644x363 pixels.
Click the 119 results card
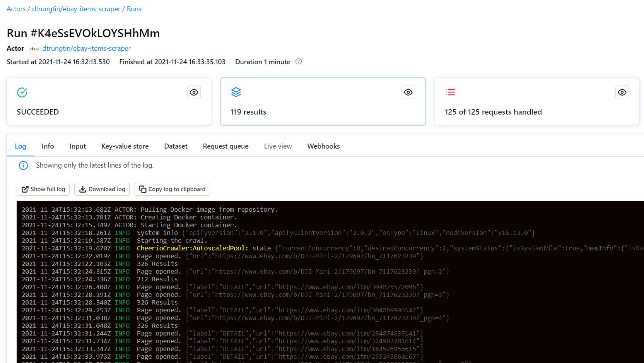323,101
